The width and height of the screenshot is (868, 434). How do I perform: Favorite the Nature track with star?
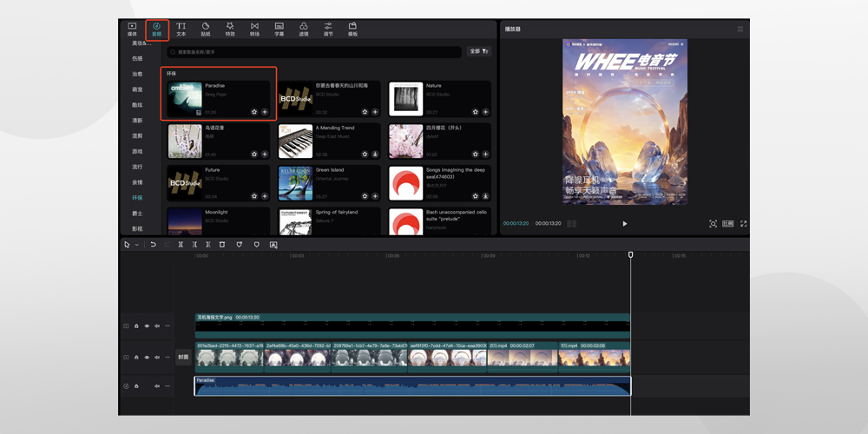[x=476, y=112]
